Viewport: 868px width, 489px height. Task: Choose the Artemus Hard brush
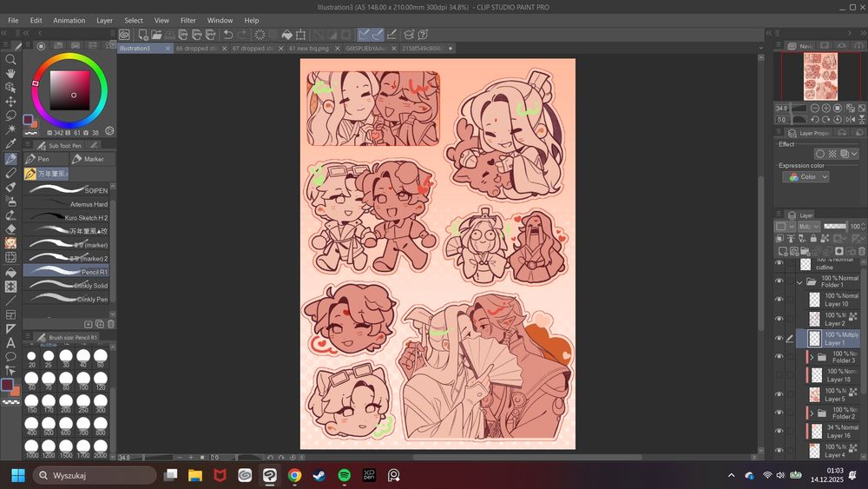pos(67,204)
